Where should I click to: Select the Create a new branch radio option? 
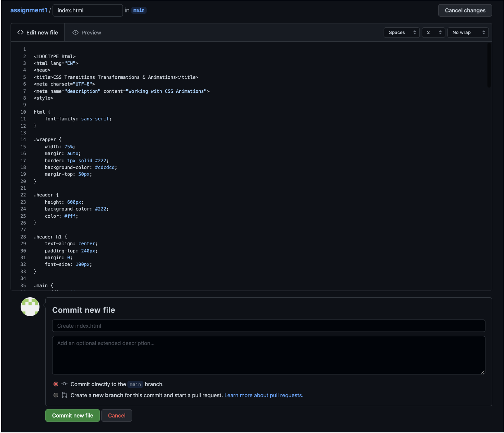point(56,395)
